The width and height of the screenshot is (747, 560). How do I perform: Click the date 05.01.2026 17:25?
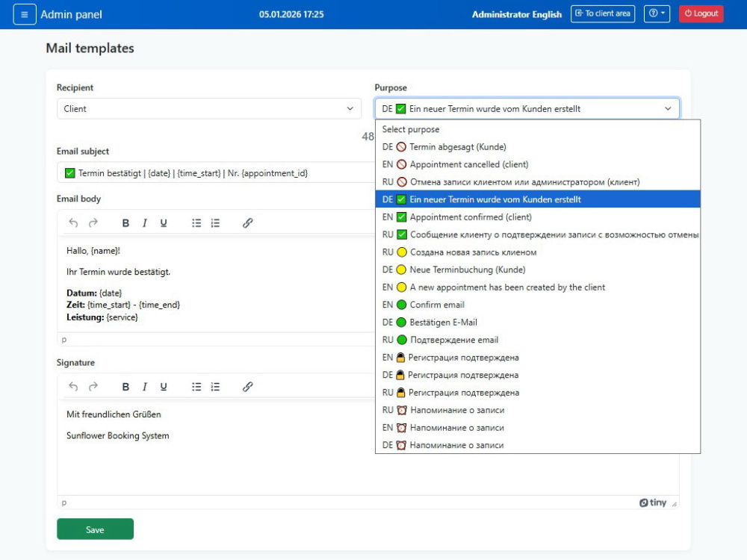291,14
